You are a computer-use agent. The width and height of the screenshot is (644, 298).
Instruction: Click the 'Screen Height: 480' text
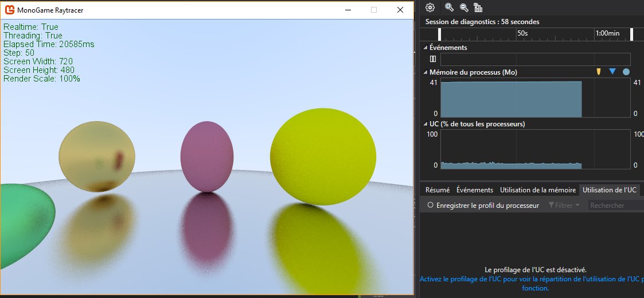click(x=39, y=70)
